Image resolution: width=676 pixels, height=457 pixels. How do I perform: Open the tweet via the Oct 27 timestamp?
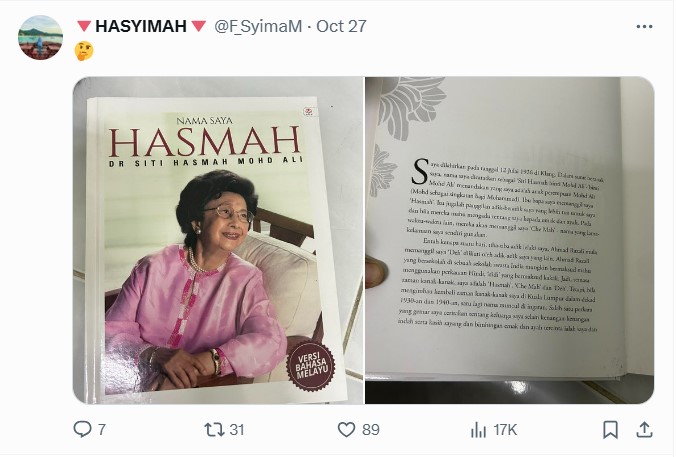coord(341,26)
